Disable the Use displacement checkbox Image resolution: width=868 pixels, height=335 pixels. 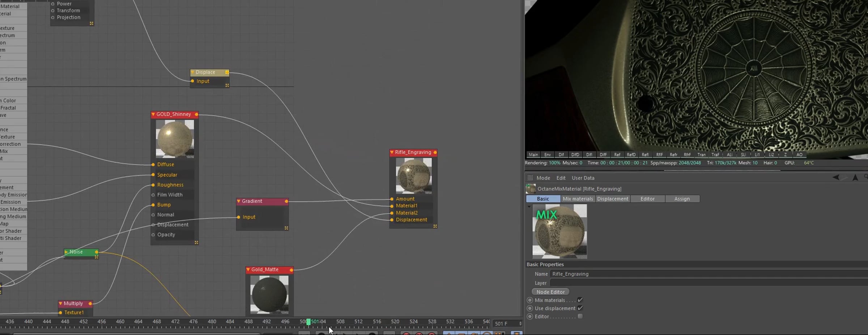580,308
